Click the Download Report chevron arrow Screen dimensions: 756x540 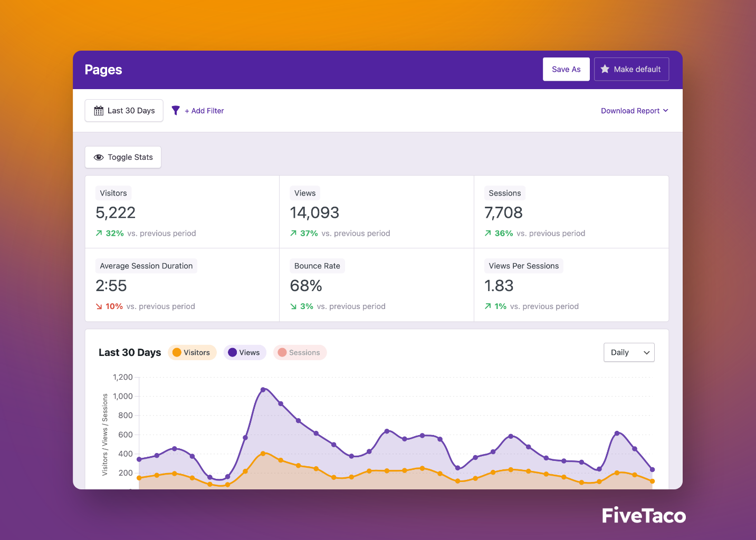point(666,111)
